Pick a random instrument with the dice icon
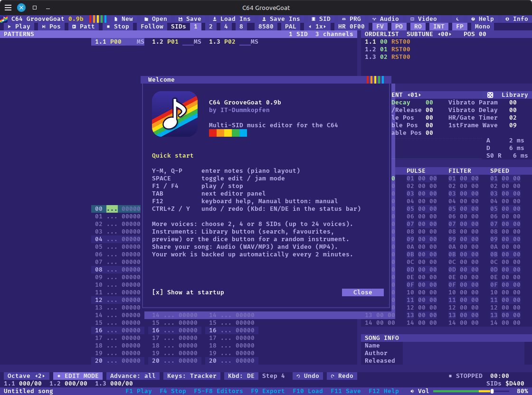532x395 pixels. point(490,95)
